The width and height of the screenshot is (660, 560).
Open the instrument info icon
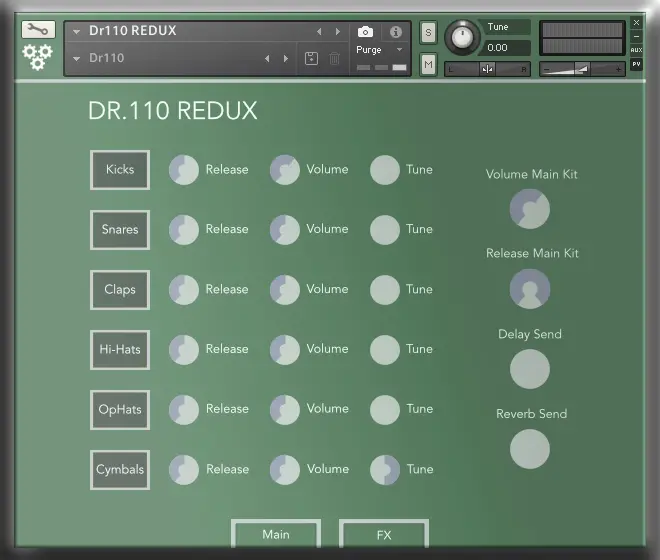[x=395, y=32]
